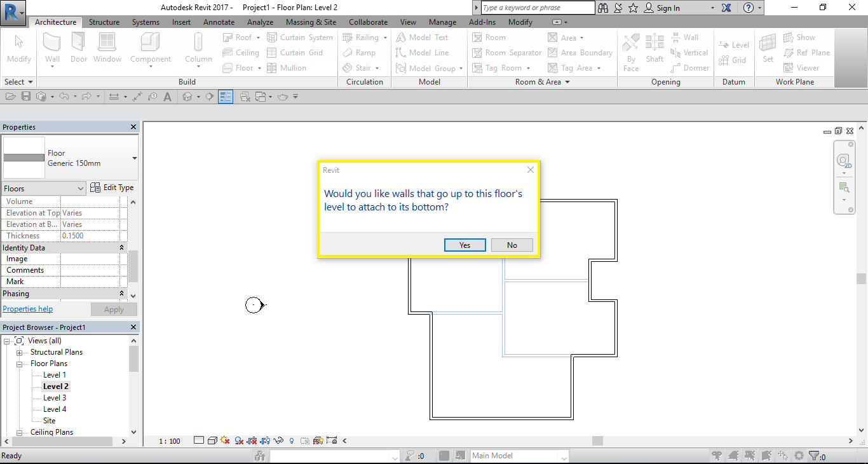Click the Model Text tool
This screenshot has width=868, height=464.
[422, 38]
